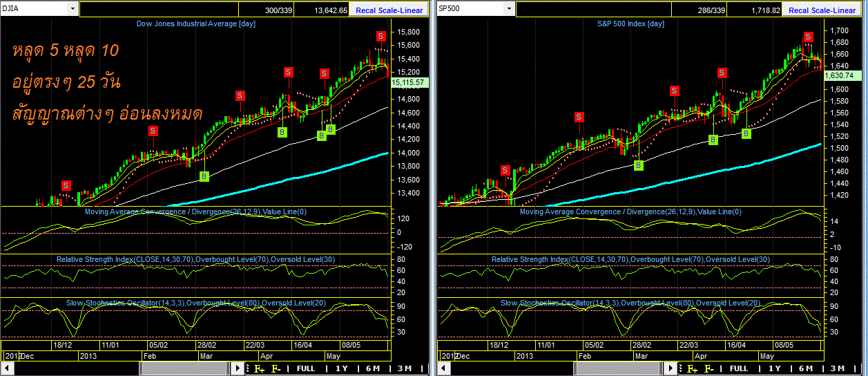Open the SP500 symbol dropdown arrow

click(509, 9)
